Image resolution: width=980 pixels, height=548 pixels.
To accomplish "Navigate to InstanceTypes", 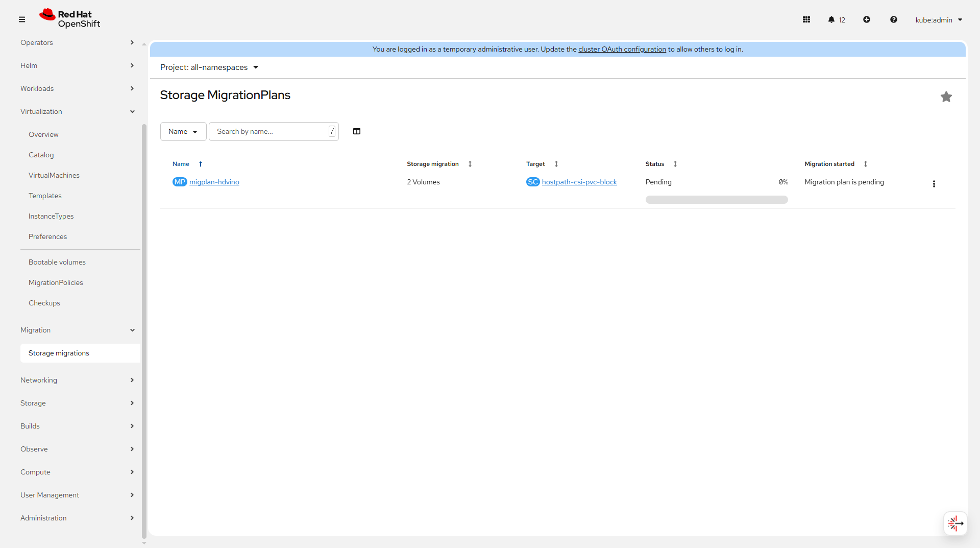I will [x=51, y=216].
